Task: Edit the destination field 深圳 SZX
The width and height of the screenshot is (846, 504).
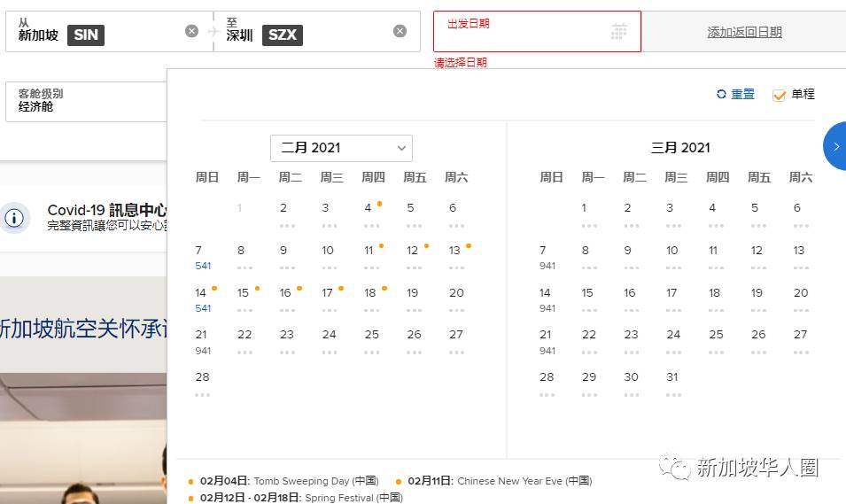Action: pos(317,31)
